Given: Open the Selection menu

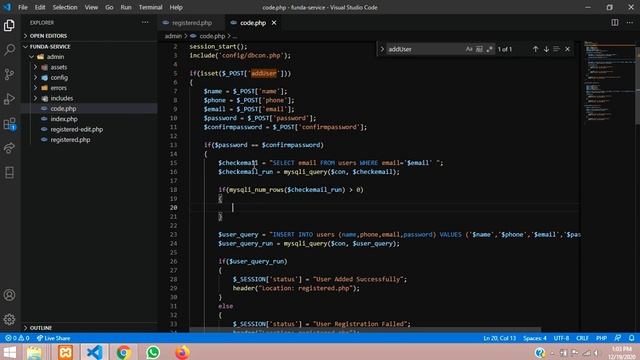Looking at the screenshot, I should point(65,7).
